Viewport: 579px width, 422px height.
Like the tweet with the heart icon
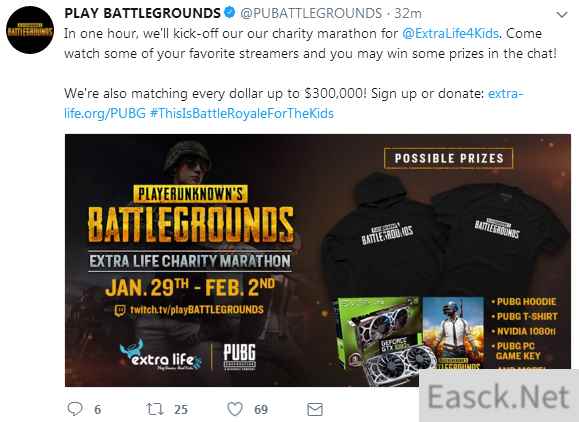tap(235, 409)
